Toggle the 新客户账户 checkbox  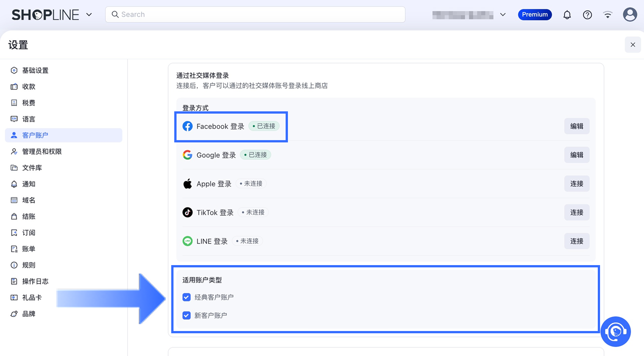(186, 315)
